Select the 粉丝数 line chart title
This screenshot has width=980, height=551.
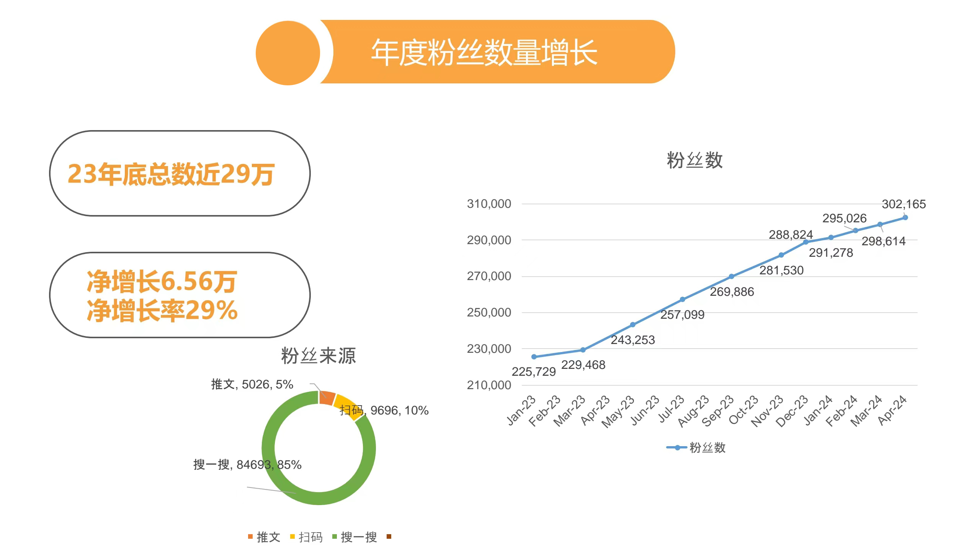point(694,160)
